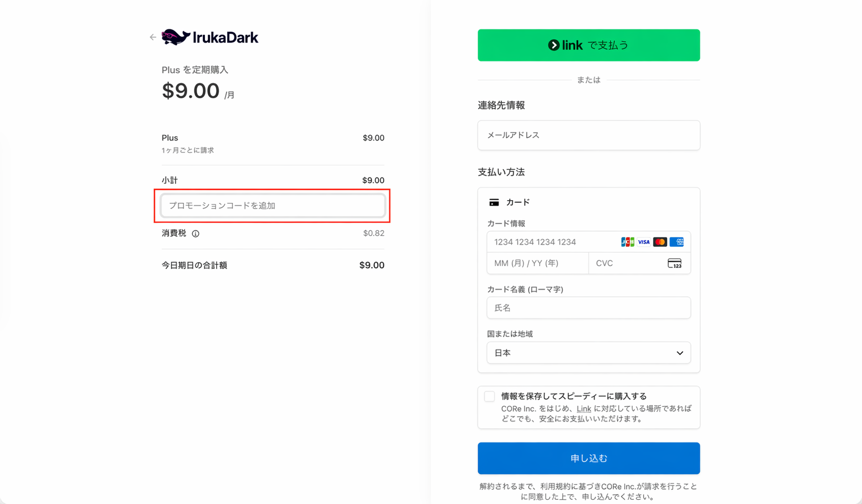
Task: Click the chevron on the Japan selector
Action: (x=679, y=353)
